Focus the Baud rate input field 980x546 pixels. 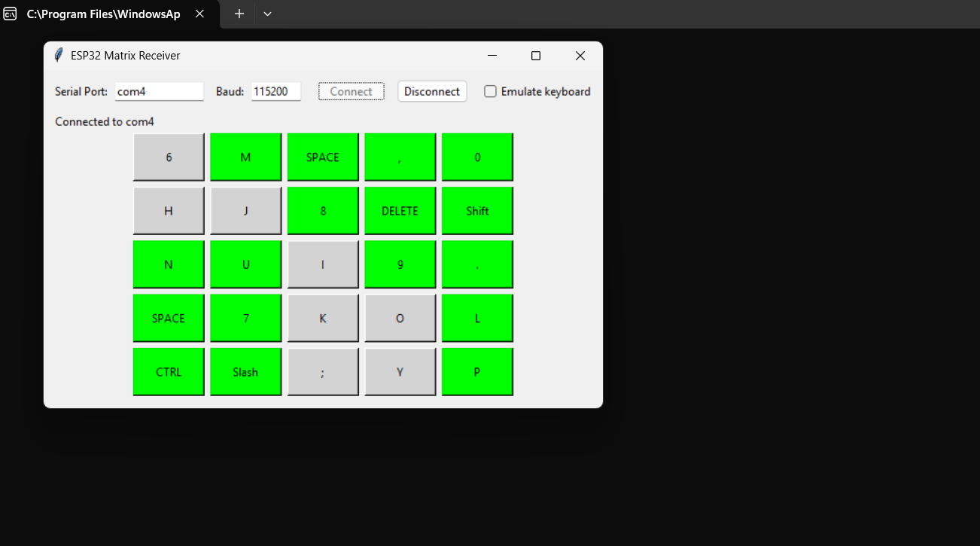pos(275,91)
